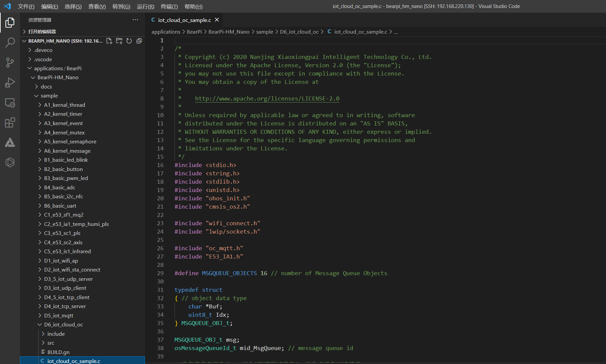The height and width of the screenshot is (364, 606).
Task: Open explorer panel more actions ellipsis
Action: pos(135,20)
